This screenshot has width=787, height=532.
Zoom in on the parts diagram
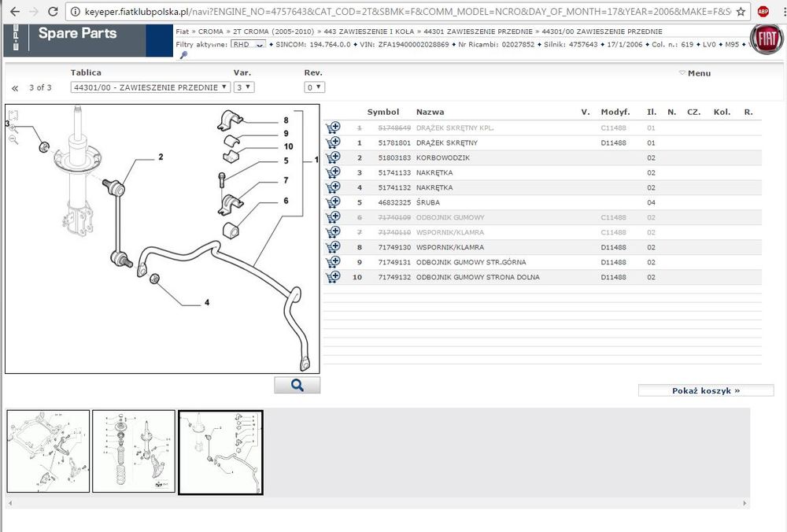pyautogui.click(x=13, y=128)
